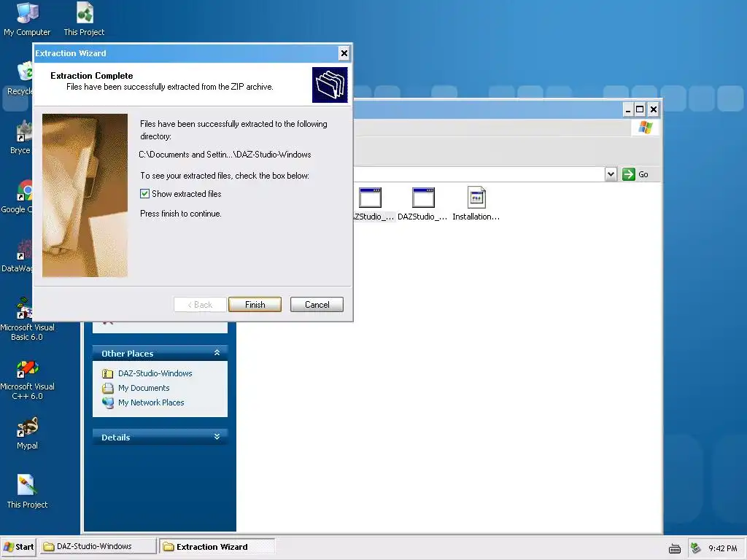Click the disabled Back button
The image size is (747, 560).
pyautogui.click(x=200, y=305)
